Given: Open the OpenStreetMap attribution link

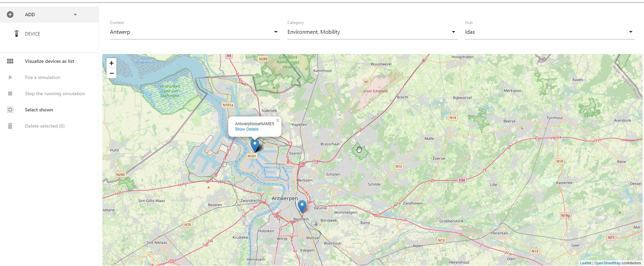Looking at the screenshot, I should [607, 263].
